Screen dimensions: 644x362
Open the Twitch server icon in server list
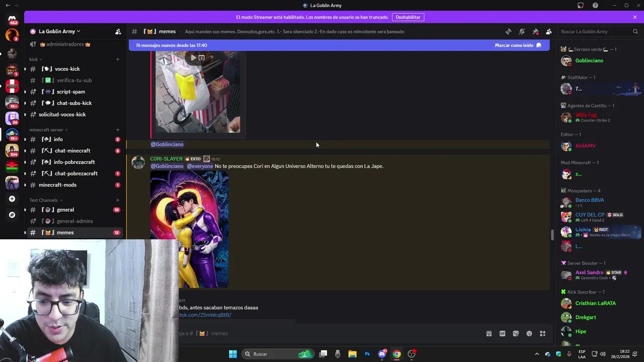click(x=12, y=118)
